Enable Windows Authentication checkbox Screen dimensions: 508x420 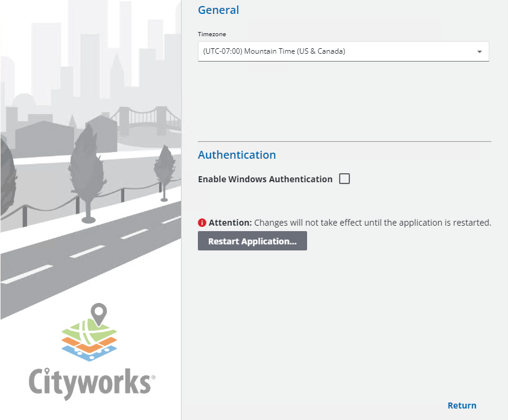pyautogui.click(x=344, y=179)
